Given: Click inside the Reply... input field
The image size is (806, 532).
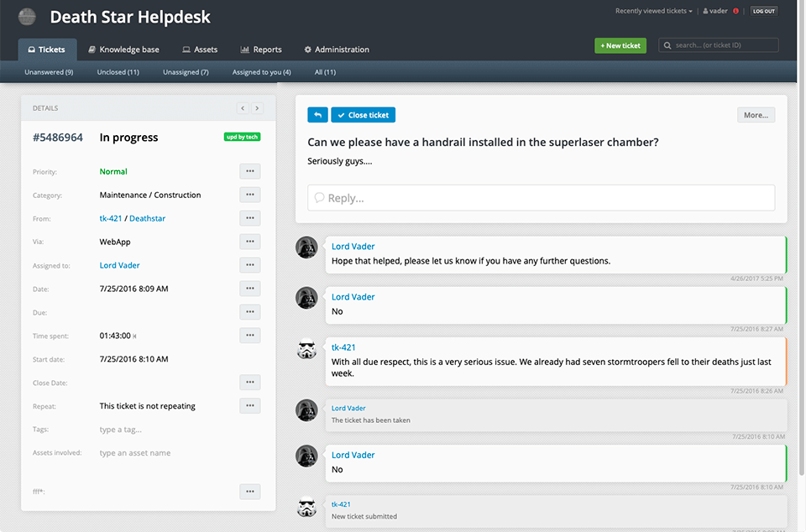Looking at the screenshot, I should pos(537,197).
